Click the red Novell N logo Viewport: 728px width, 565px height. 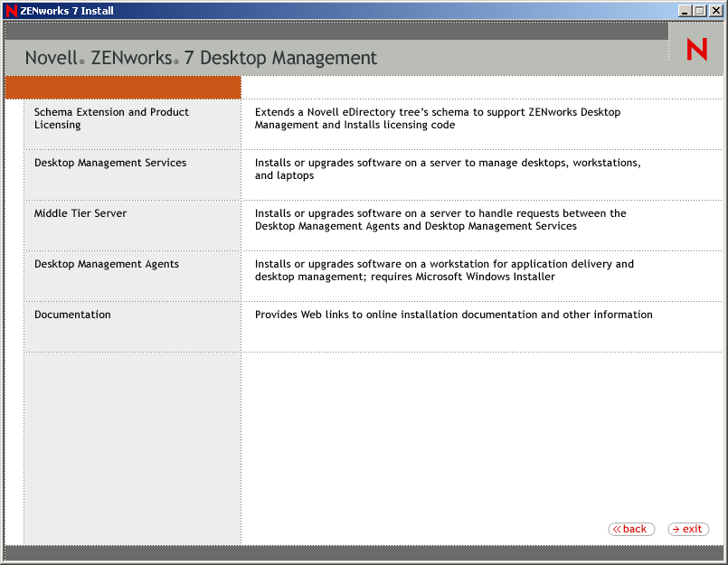tap(695, 49)
